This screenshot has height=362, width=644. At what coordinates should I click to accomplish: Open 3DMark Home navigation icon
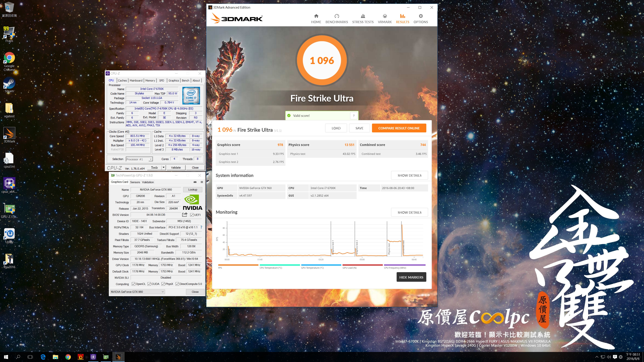point(316,16)
